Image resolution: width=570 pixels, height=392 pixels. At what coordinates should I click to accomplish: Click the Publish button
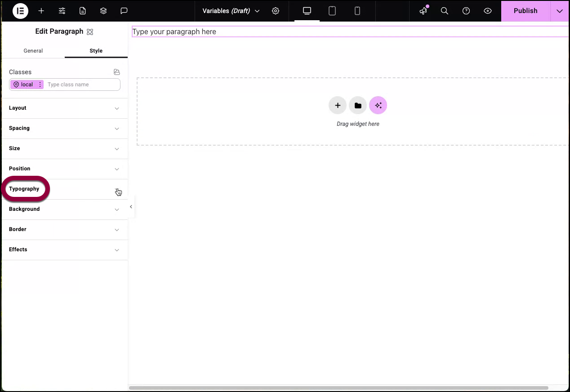[525, 11]
